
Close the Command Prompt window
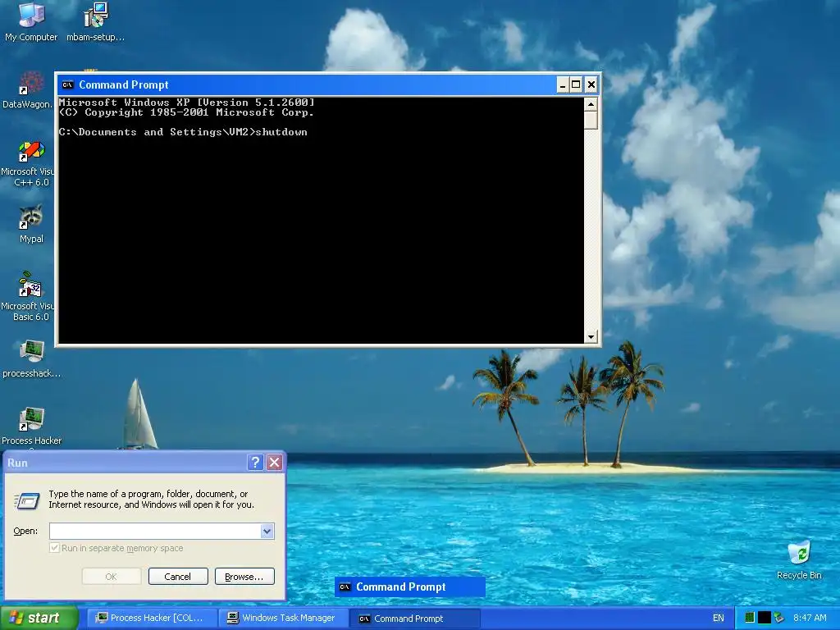pos(591,84)
